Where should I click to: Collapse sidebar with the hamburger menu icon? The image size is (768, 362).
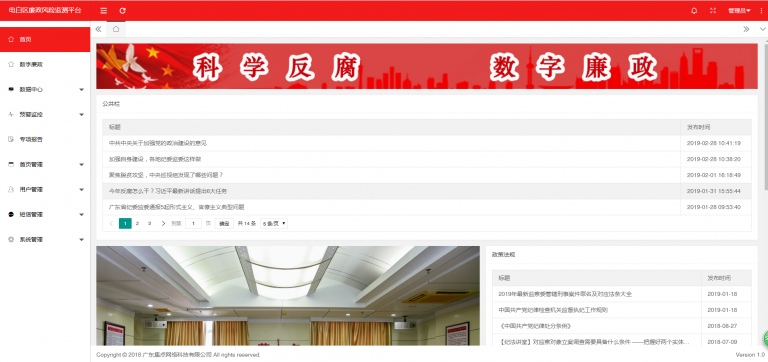point(104,10)
